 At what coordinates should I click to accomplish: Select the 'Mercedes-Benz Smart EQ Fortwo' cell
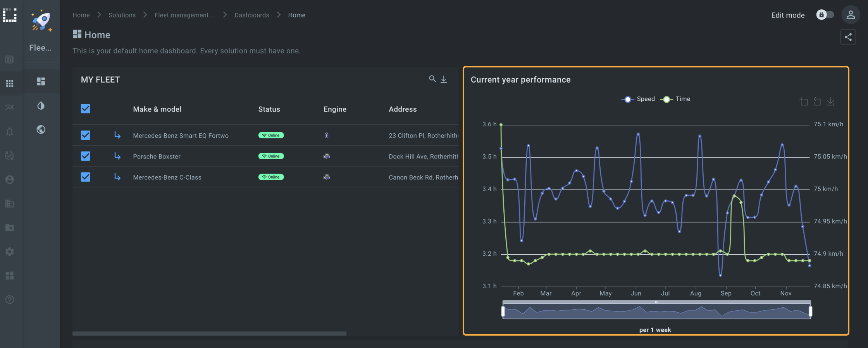click(x=181, y=136)
